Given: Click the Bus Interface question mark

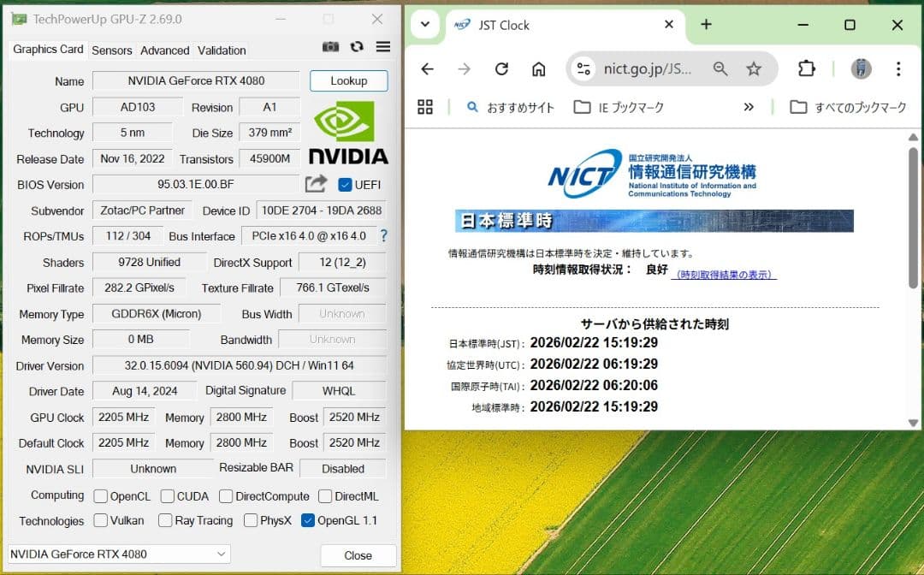Looking at the screenshot, I should coord(384,235).
